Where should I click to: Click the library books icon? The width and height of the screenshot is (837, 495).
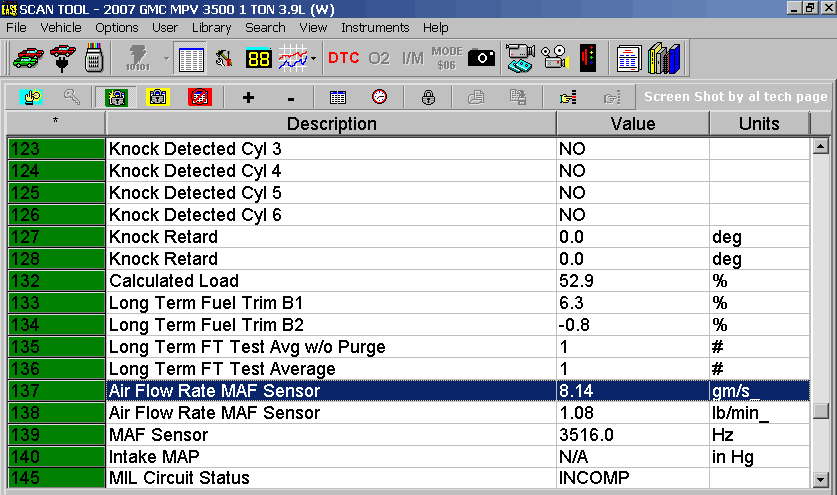click(x=664, y=58)
